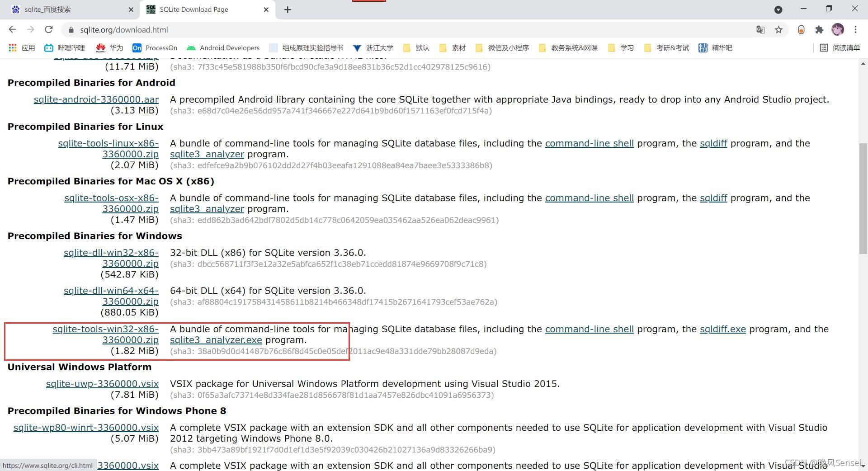Expand the 考研&考试 bookmark folder
868x471 pixels.
pos(666,48)
